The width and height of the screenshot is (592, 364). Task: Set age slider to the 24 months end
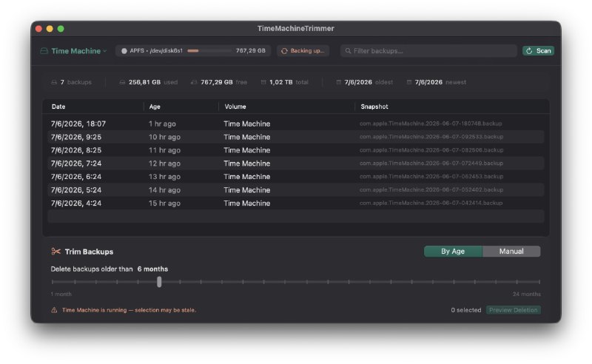click(539, 282)
